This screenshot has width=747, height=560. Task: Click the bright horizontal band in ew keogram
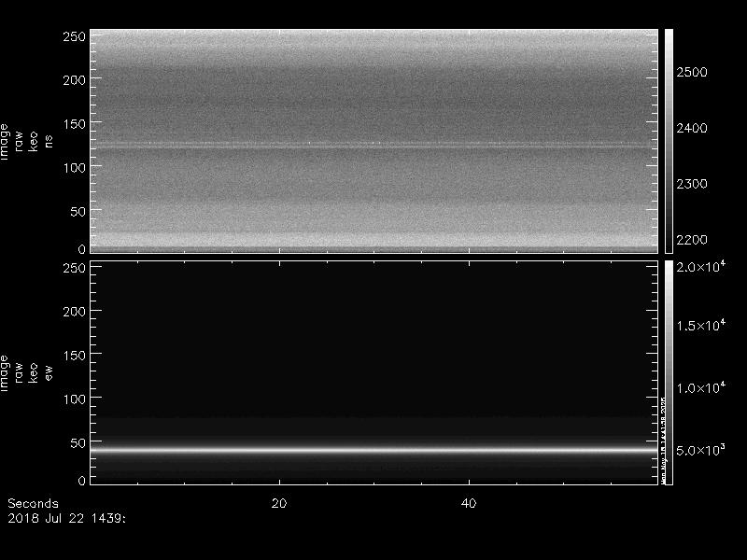click(x=374, y=450)
